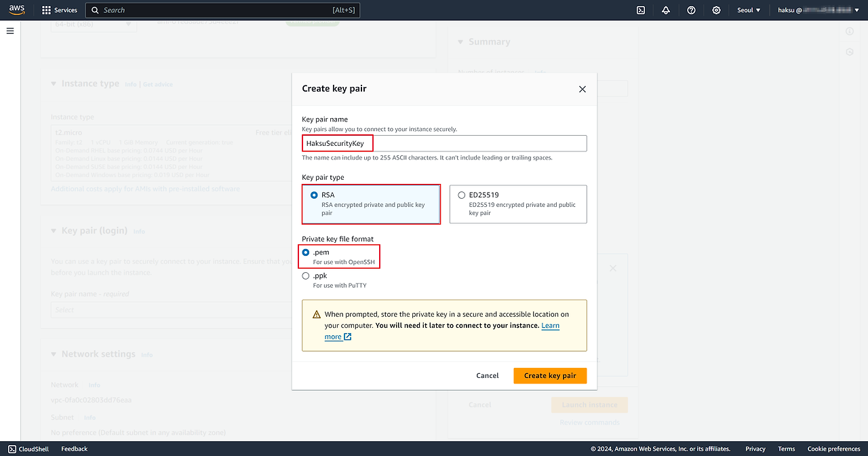The width and height of the screenshot is (868, 456).
Task: Click the top search bar
Action: pyautogui.click(x=222, y=10)
